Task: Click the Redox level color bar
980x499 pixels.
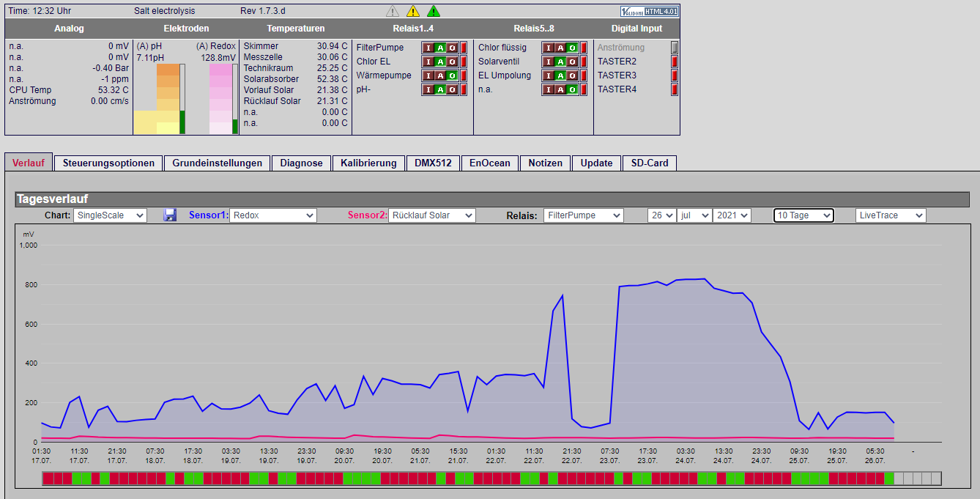Action: click(220, 99)
